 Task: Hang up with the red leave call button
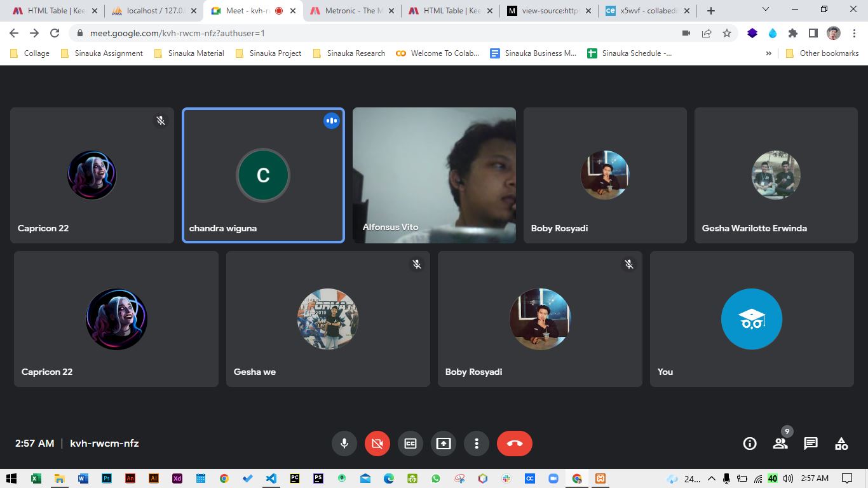pyautogui.click(x=515, y=444)
